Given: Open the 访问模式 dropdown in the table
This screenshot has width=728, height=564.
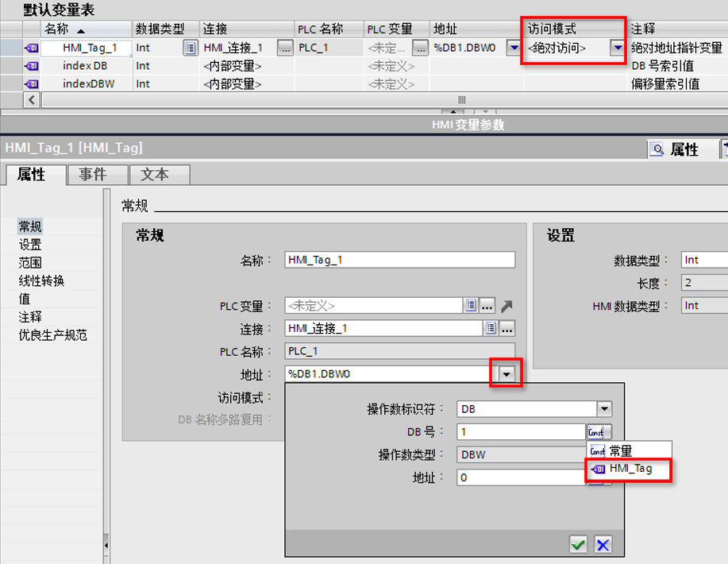Looking at the screenshot, I should click(617, 48).
